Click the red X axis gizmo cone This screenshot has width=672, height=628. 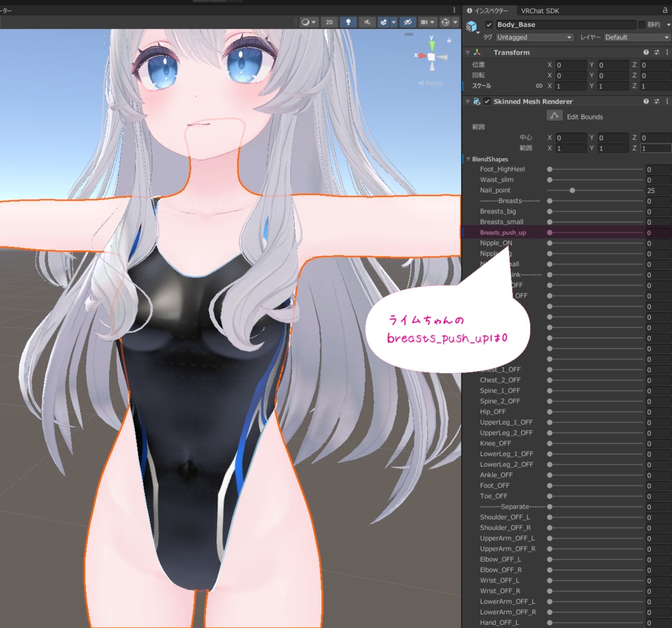pos(422,56)
